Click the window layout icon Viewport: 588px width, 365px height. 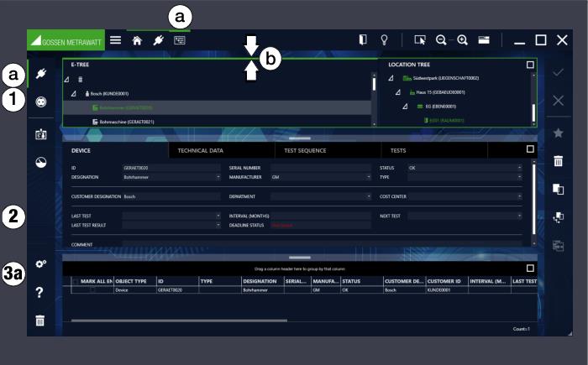pyautogui.click(x=484, y=39)
